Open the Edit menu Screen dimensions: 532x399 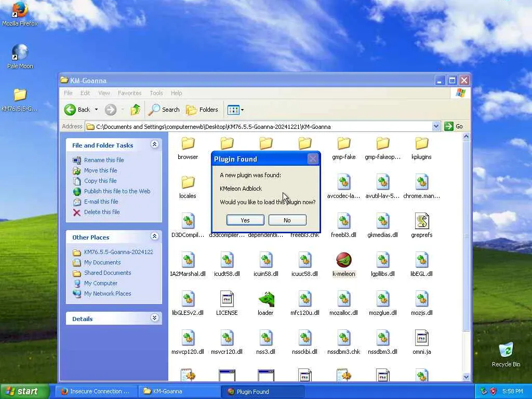tap(85, 93)
